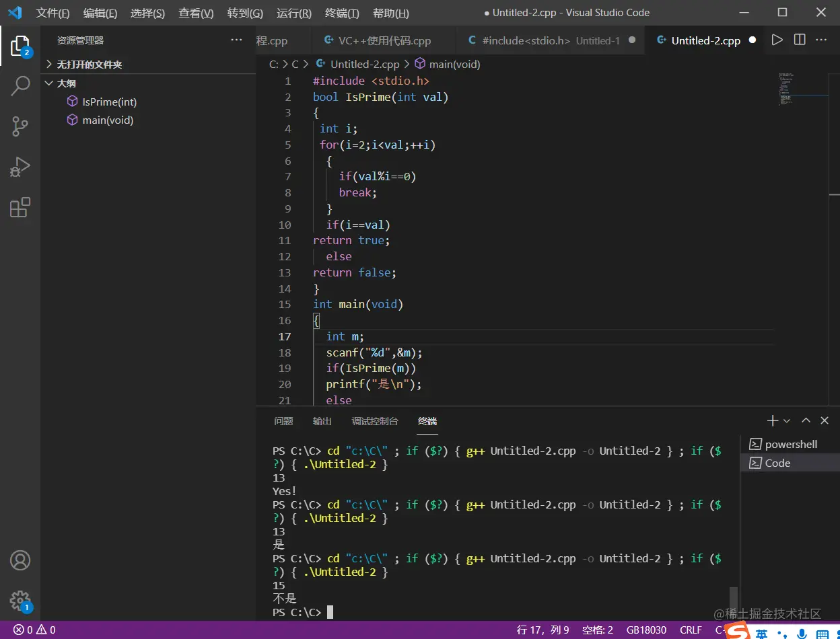This screenshot has height=639, width=840.
Task: Click CRLF line ending in status bar
Action: click(691, 630)
